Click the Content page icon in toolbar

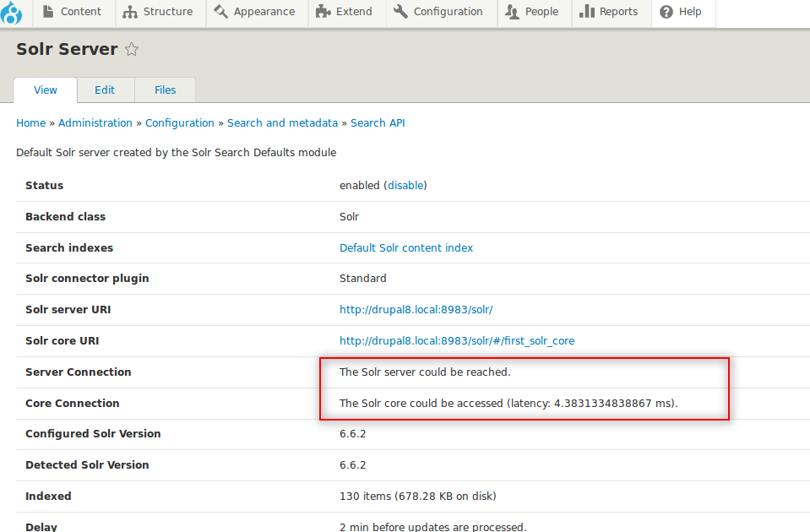pyautogui.click(x=48, y=11)
